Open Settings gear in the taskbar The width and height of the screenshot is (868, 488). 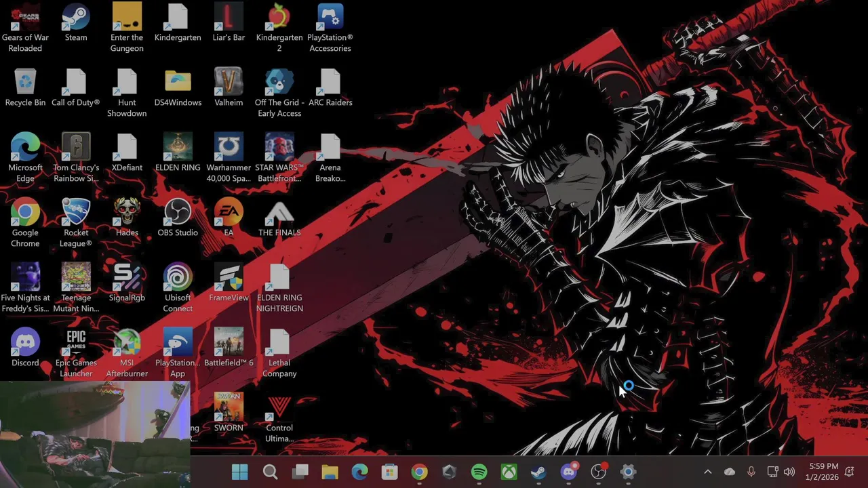(x=628, y=472)
